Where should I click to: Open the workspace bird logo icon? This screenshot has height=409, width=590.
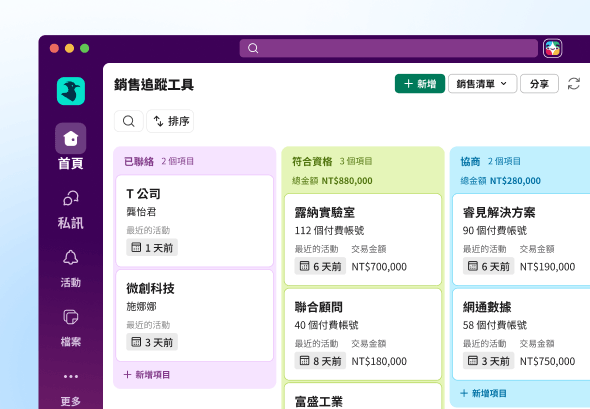point(71,91)
